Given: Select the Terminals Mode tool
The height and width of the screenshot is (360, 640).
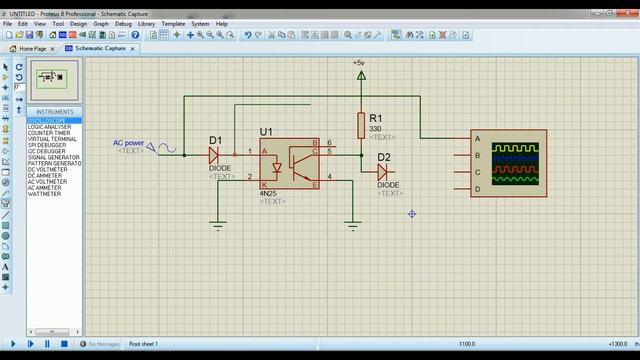Looking at the screenshot, I should pos(5,141).
